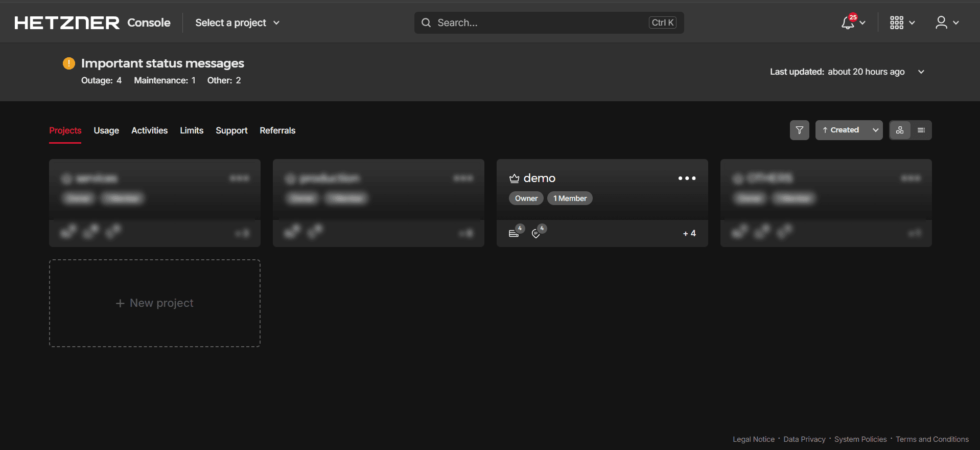Viewport: 980px width, 450px height.
Task: Click the +4 resources count on demo
Action: click(689, 233)
